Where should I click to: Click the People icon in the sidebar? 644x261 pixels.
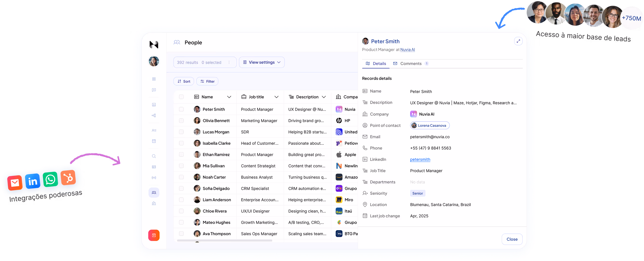point(154,192)
